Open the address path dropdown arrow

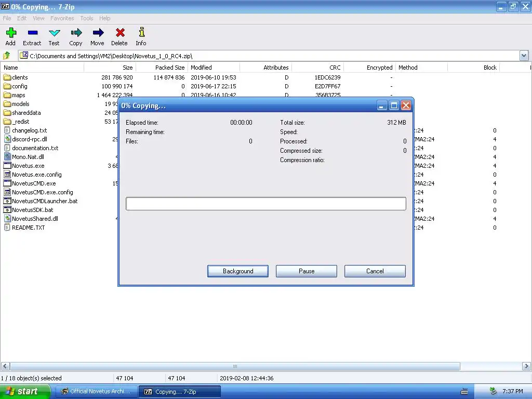tap(524, 56)
